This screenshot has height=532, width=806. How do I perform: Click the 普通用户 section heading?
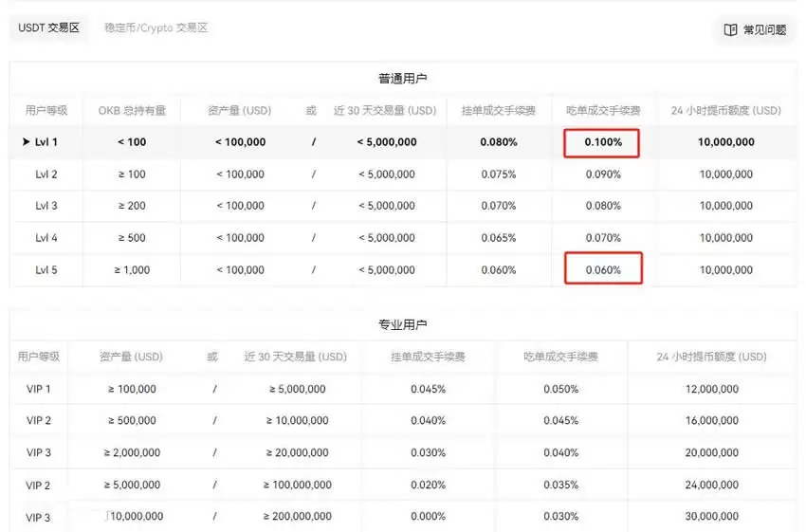pyautogui.click(x=402, y=79)
